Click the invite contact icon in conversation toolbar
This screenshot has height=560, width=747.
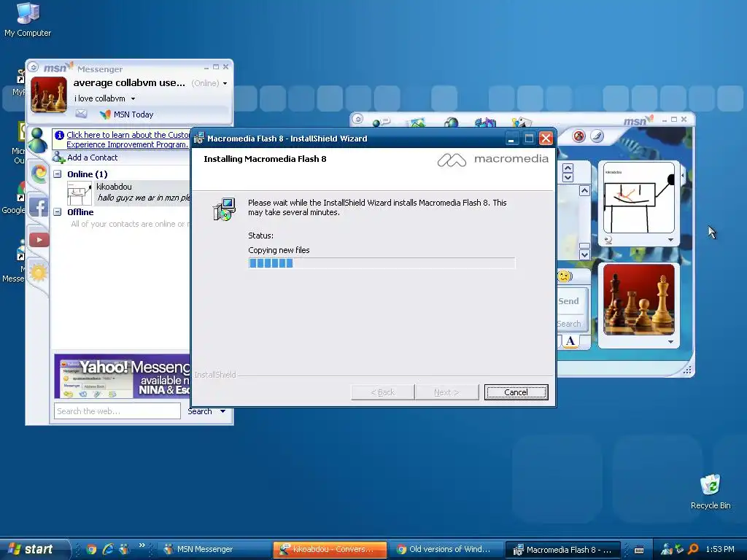coord(381,122)
